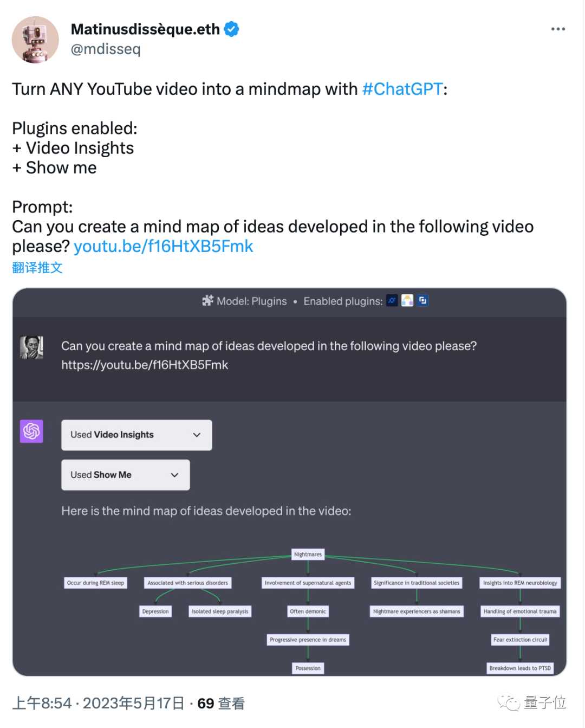
Task: Click the Matinusdissèque.eth display name
Action: (145, 29)
